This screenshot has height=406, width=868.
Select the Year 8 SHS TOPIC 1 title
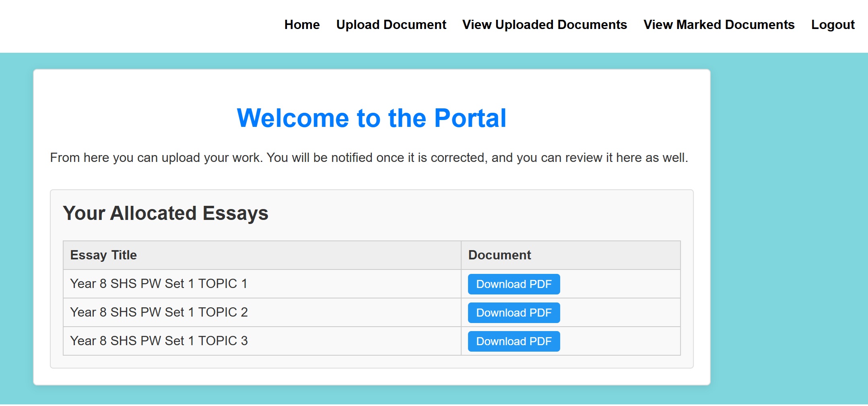point(159,284)
